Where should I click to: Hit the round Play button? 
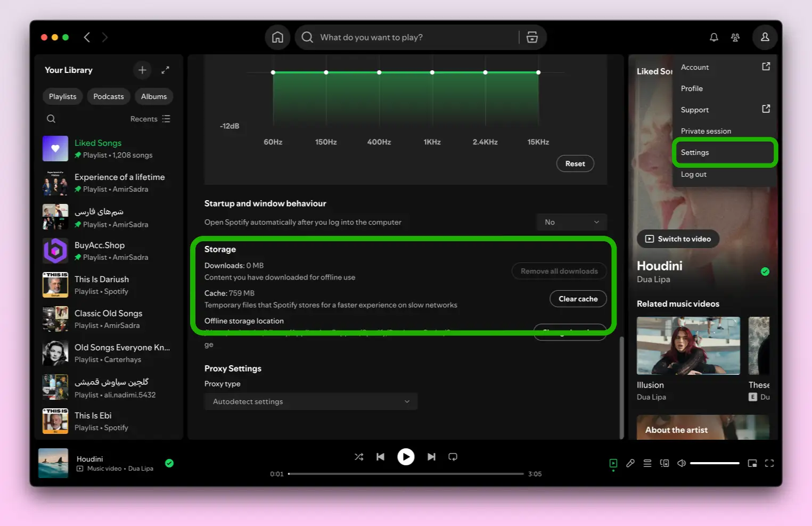[x=406, y=457]
